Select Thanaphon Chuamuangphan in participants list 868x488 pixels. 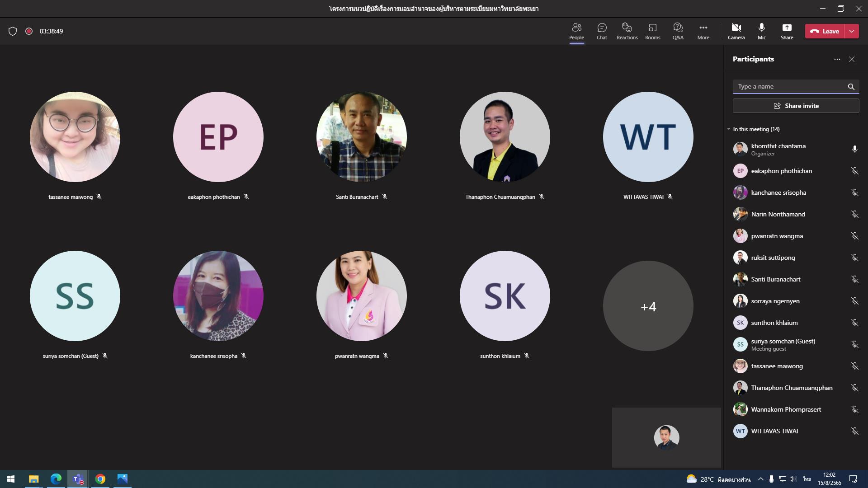click(x=796, y=388)
